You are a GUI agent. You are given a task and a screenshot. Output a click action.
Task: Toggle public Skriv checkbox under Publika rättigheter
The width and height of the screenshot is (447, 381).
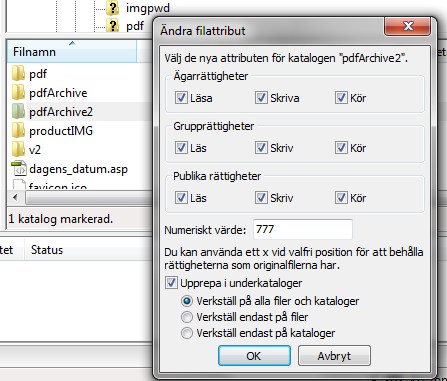click(261, 198)
